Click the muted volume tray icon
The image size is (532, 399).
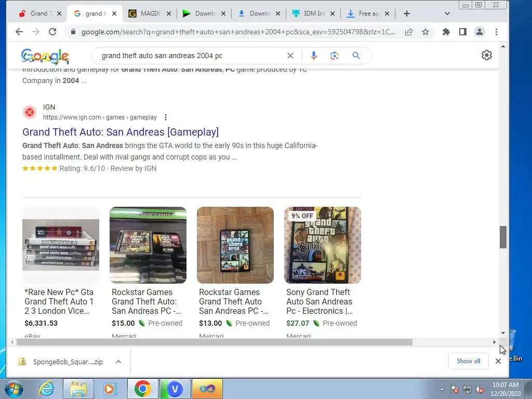tap(480, 389)
